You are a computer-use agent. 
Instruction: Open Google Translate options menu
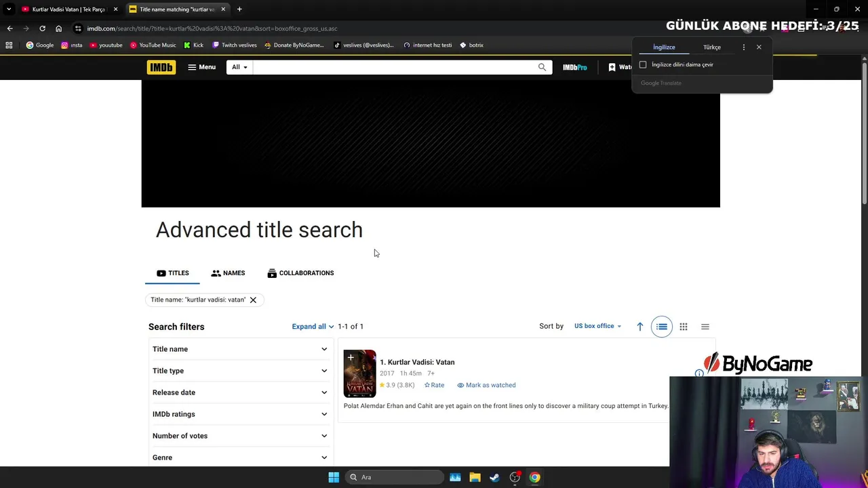pyautogui.click(x=744, y=47)
